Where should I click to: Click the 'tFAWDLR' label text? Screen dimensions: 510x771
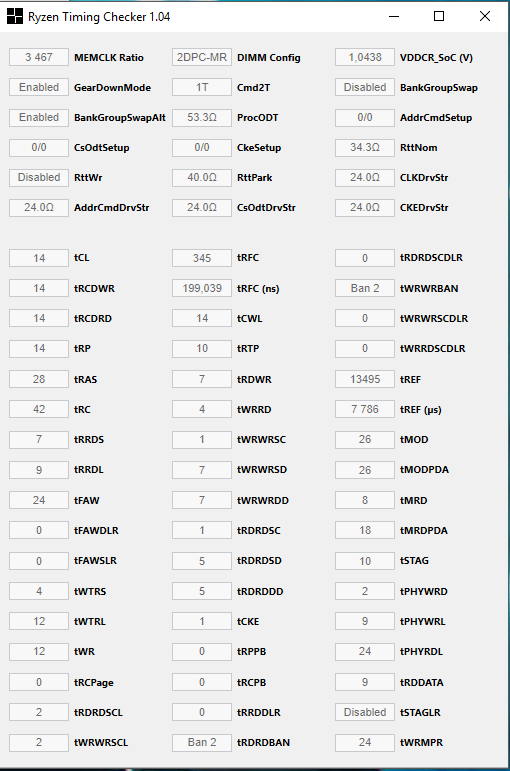point(96,531)
